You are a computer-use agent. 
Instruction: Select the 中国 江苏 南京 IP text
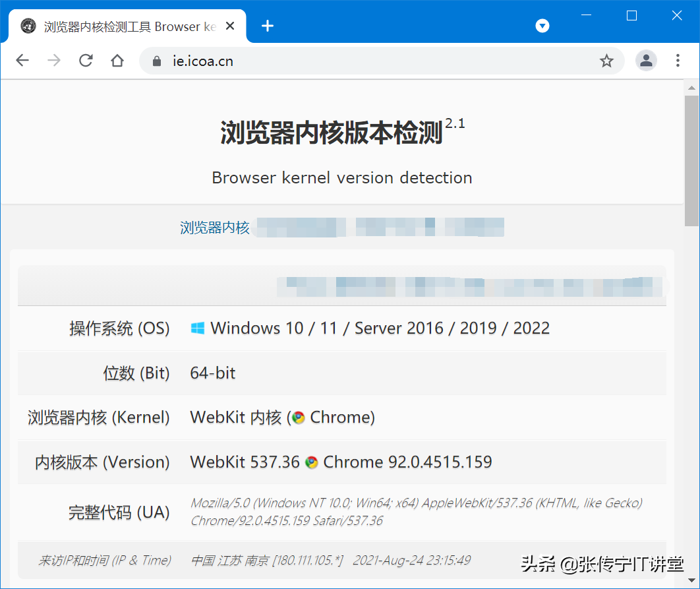point(266,560)
